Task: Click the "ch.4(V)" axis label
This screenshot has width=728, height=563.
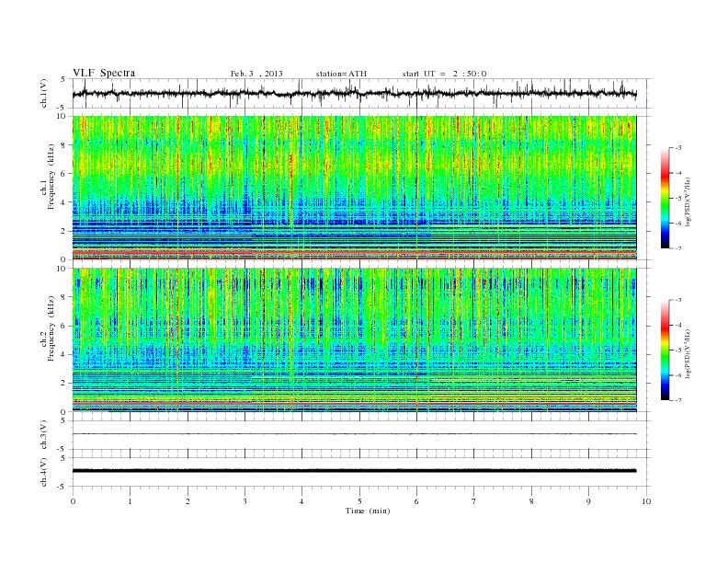Action: click(x=44, y=472)
